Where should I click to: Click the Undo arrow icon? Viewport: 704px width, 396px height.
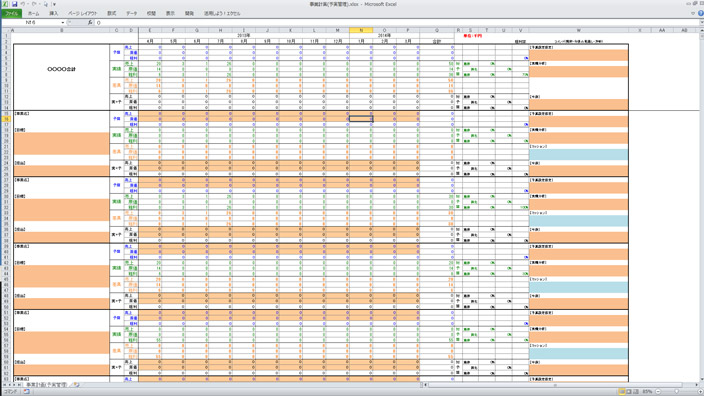[22, 4]
